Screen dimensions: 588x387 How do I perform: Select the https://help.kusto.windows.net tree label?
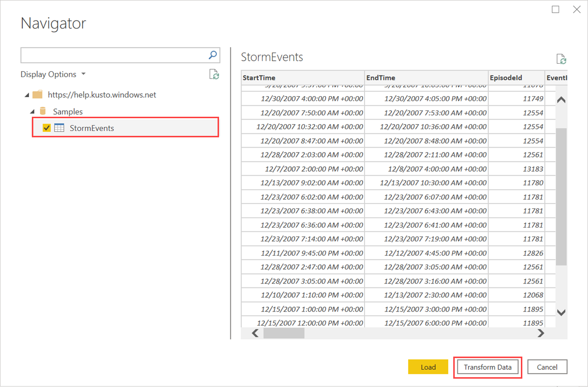point(102,95)
